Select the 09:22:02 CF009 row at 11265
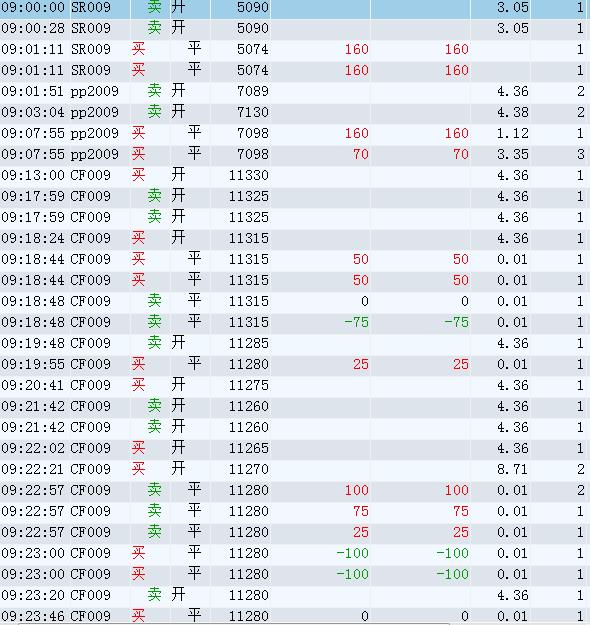 click(x=294, y=448)
